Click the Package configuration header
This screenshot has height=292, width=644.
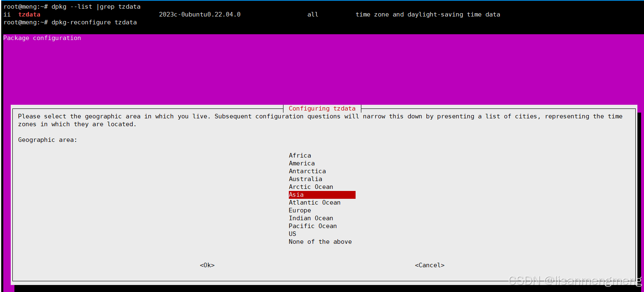pos(42,38)
